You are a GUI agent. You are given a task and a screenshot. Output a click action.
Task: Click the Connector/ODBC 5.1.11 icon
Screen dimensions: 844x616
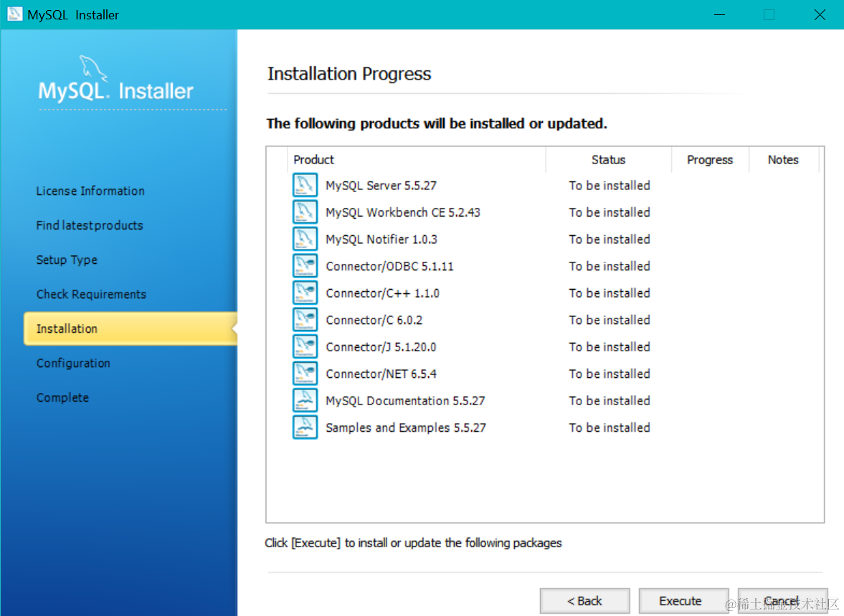(x=305, y=266)
